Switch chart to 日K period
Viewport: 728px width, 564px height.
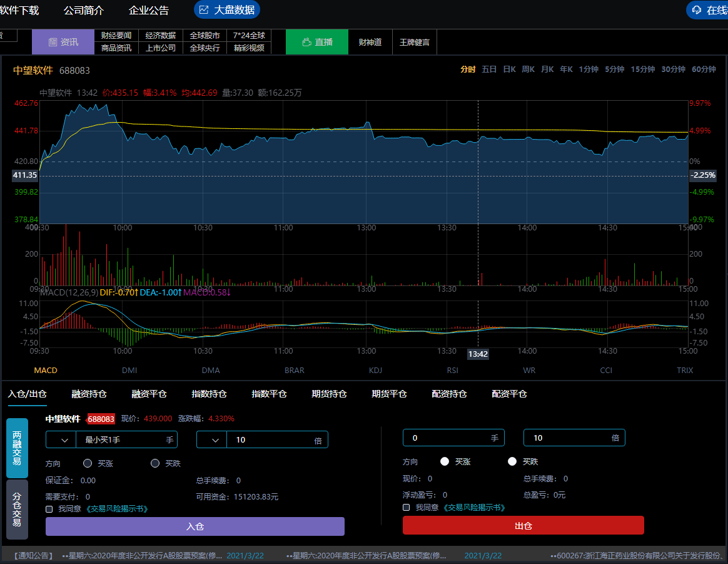509,69
